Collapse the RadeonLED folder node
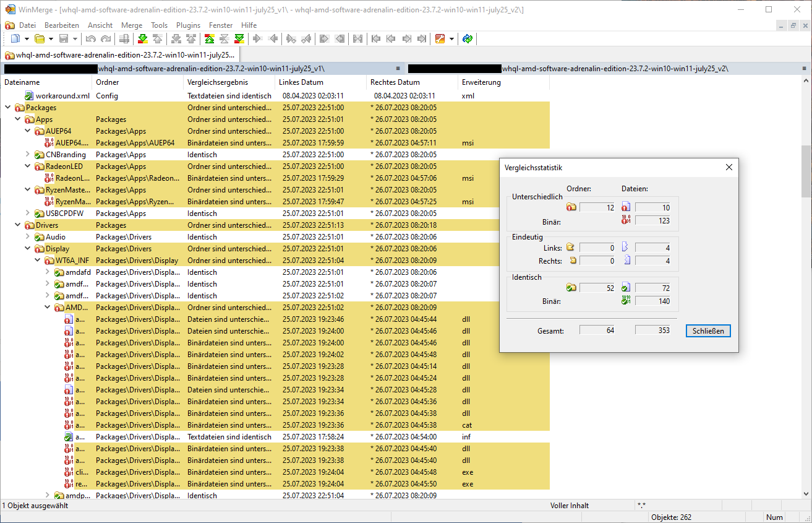 point(27,166)
